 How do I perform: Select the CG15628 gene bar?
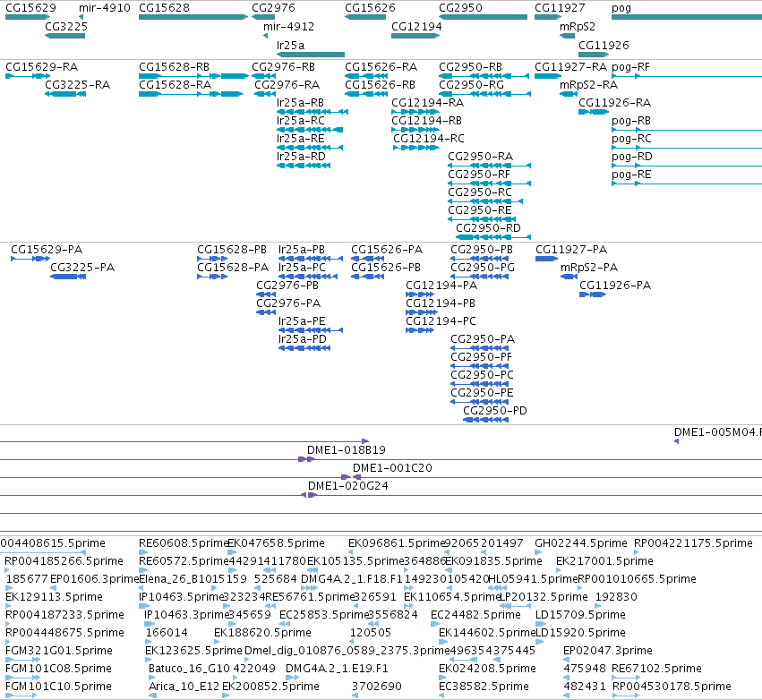[x=193, y=17]
